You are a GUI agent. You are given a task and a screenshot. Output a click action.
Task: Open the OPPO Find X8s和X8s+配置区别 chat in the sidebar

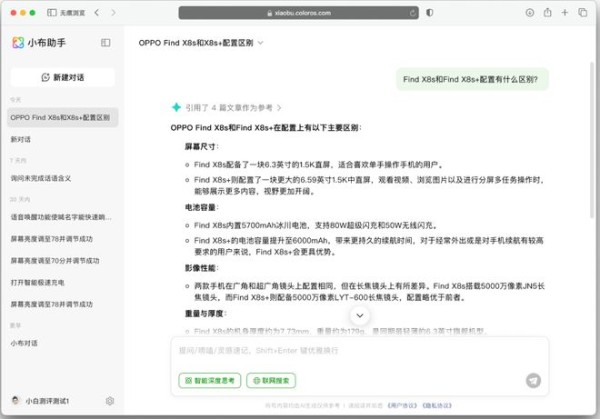[x=63, y=117]
